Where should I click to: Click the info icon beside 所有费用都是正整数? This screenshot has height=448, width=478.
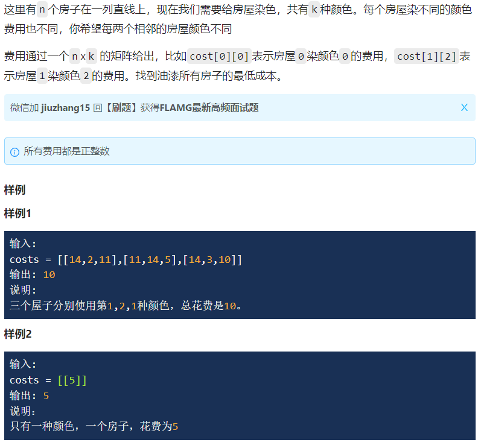[14, 152]
